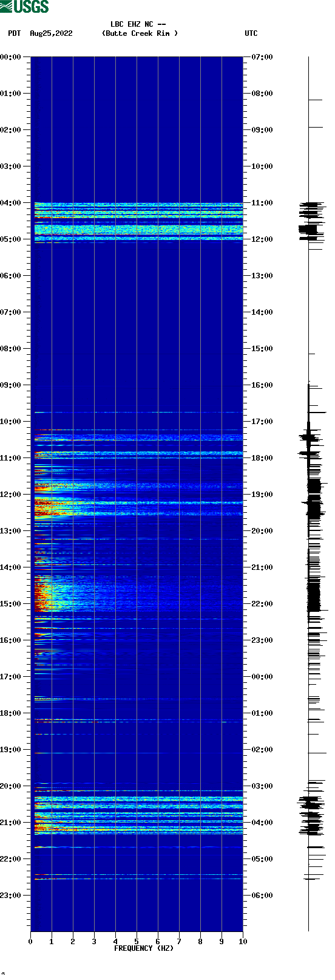The image size is (335, 980).
Task: Click the 10:00 PDT time label
Action: [11, 422]
